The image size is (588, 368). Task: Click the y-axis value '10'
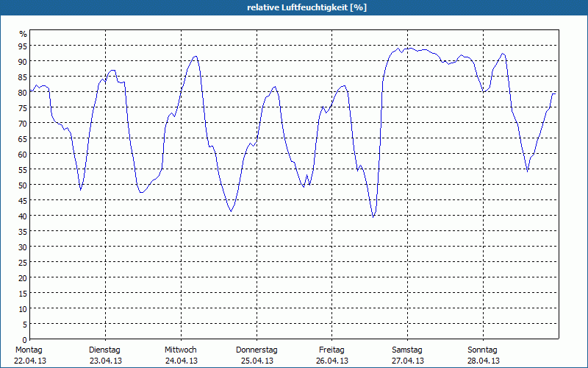23,309
